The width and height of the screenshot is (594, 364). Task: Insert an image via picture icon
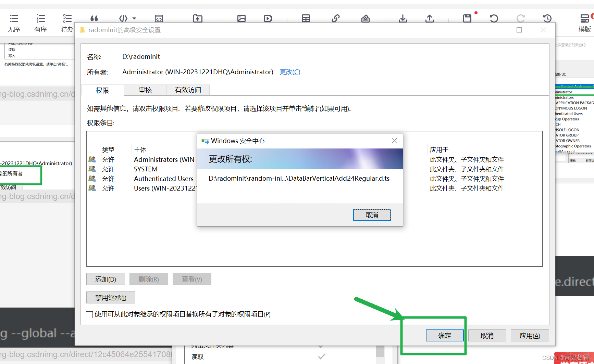pos(242,18)
